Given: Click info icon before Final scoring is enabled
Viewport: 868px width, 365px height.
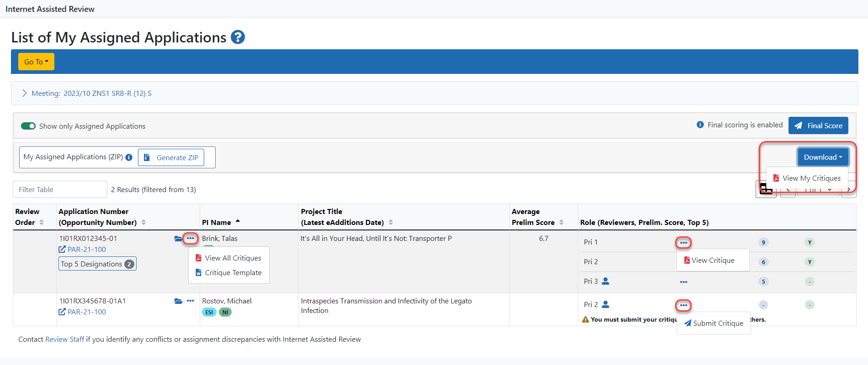Looking at the screenshot, I should (x=700, y=125).
